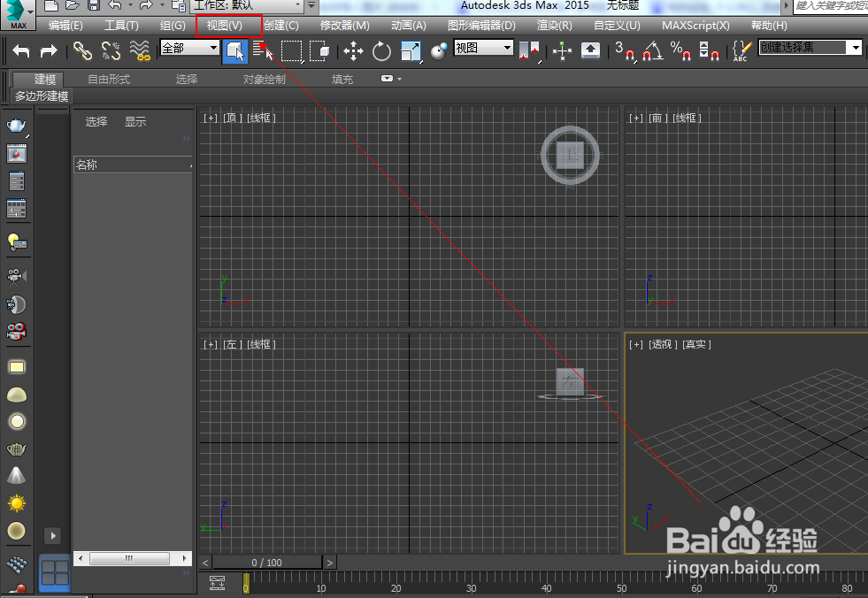
Task: Open the MAXScript(X) menu
Action: pos(695,26)
